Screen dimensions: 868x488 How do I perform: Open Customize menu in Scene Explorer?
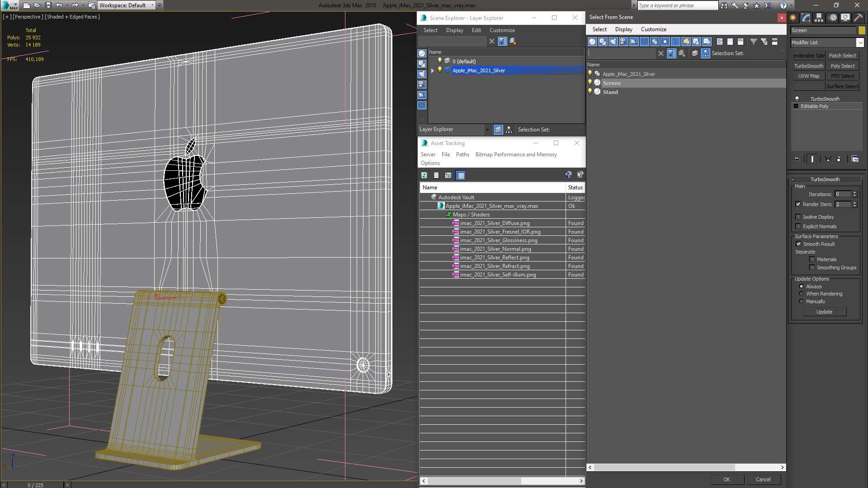coord(502,30)
